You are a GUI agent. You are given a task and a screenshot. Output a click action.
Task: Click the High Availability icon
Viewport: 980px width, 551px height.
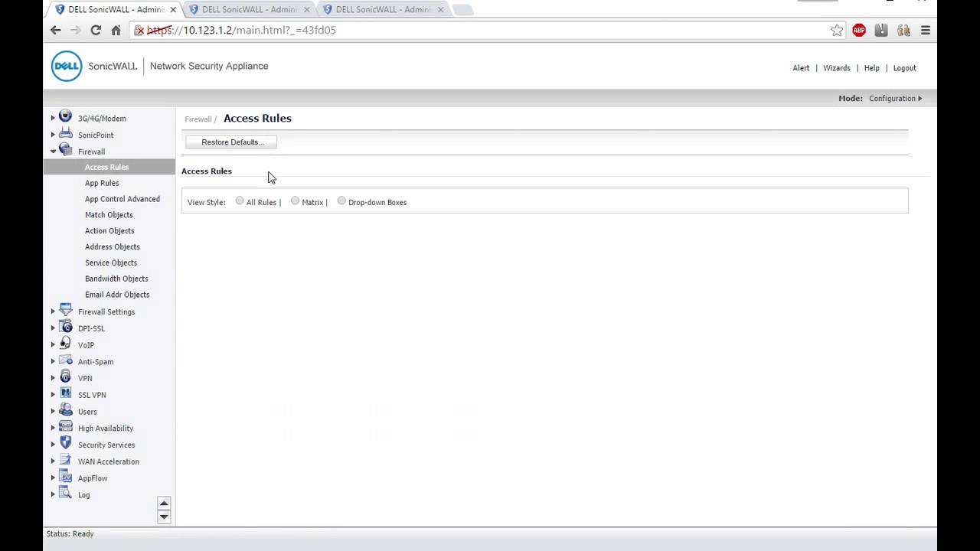pyautogui.click(x=65, y=427)
